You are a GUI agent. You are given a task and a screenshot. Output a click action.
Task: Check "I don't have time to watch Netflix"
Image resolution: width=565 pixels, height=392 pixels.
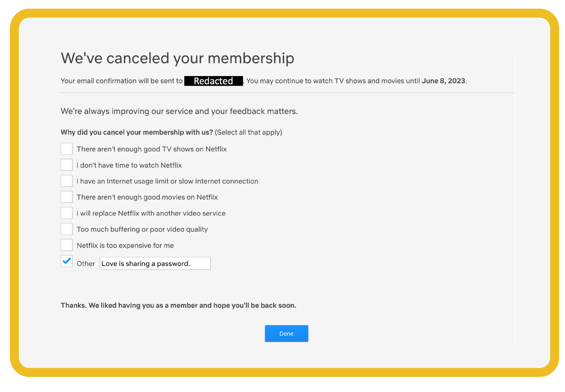66,165
